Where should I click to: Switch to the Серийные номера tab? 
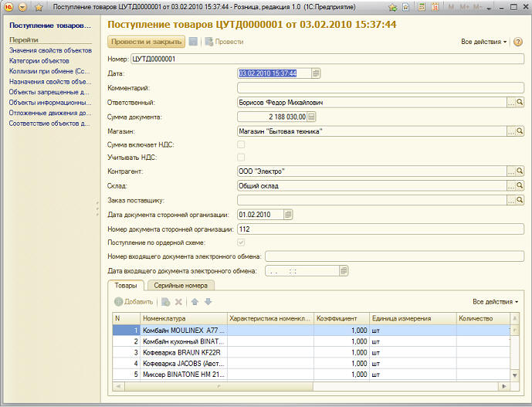coord(181,286)
